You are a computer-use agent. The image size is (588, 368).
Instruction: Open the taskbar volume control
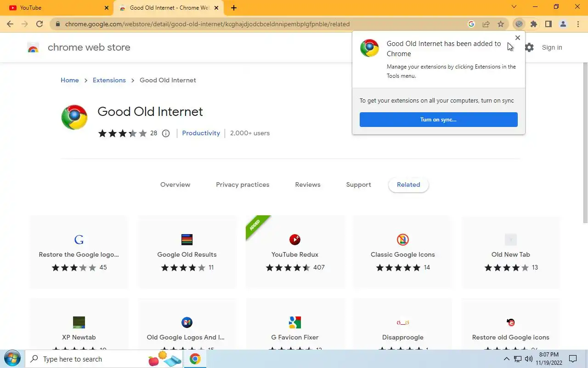click(x=529, y=359)
